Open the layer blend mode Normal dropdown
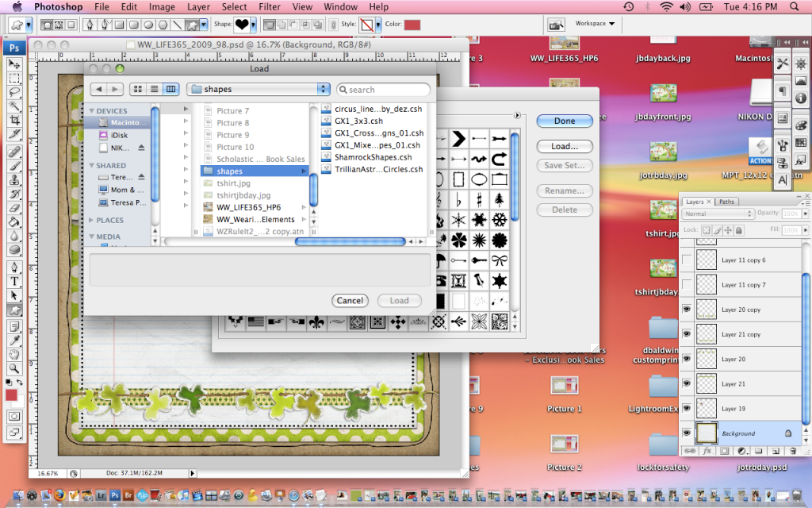 [718, 214]
